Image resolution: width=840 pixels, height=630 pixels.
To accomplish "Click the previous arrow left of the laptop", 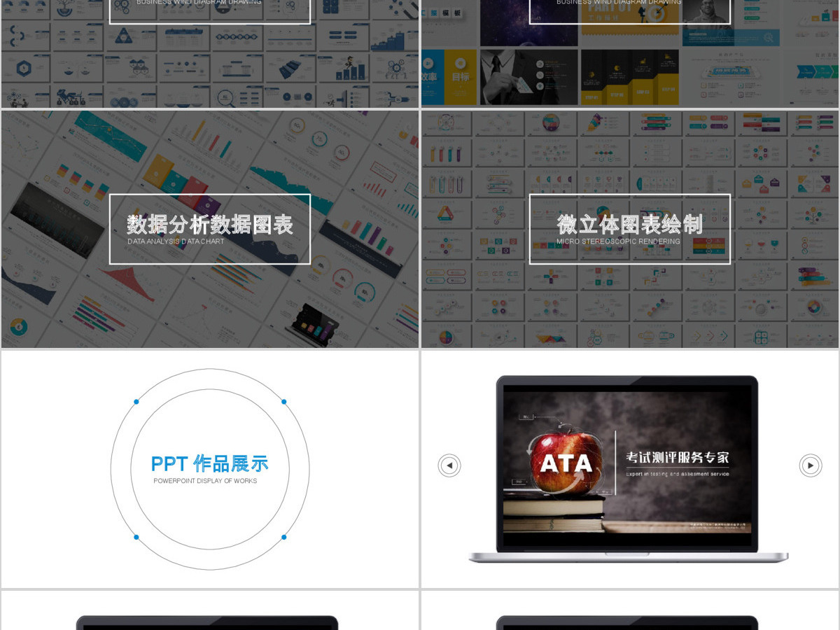I will coord(449,465).
